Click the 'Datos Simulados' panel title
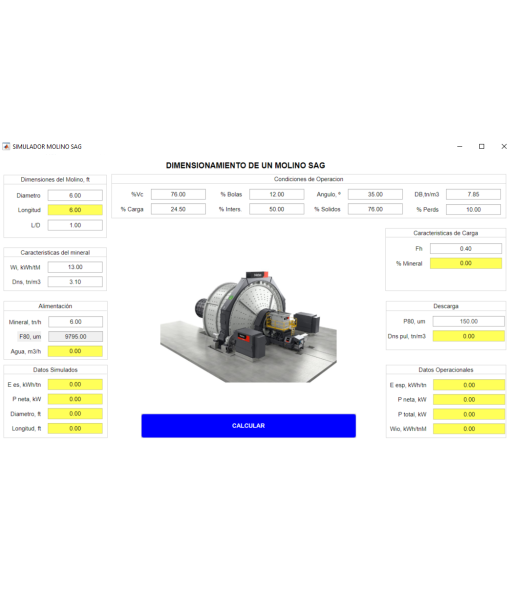 point(55,370)
